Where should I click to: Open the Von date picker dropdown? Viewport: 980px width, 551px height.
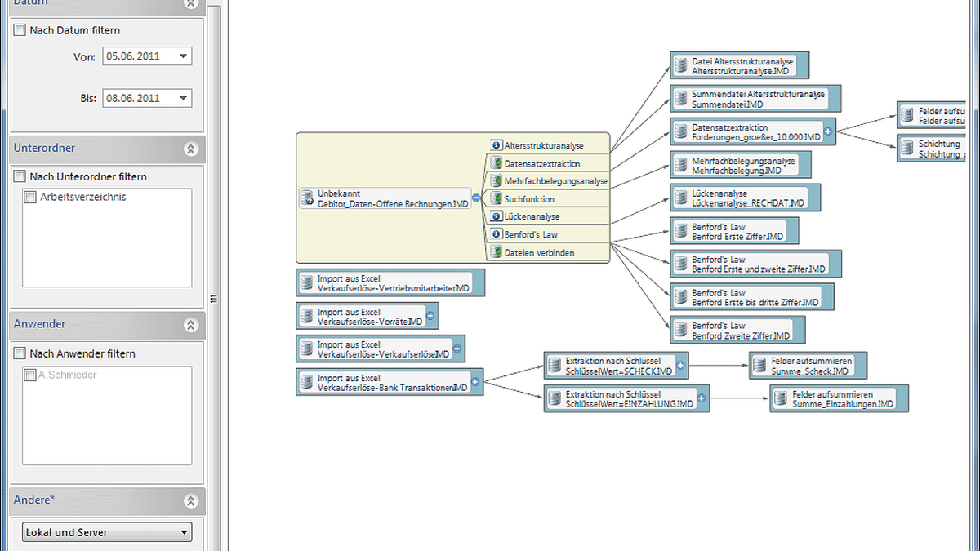(183, 56)
